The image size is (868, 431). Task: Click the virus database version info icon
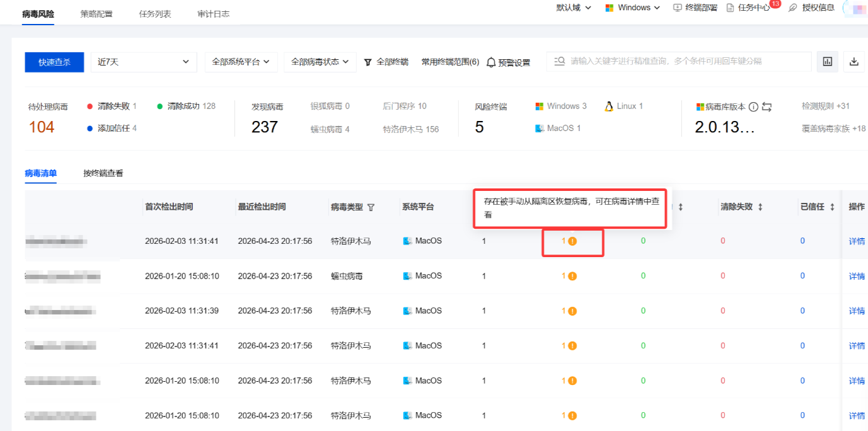[x=753, y=107]
